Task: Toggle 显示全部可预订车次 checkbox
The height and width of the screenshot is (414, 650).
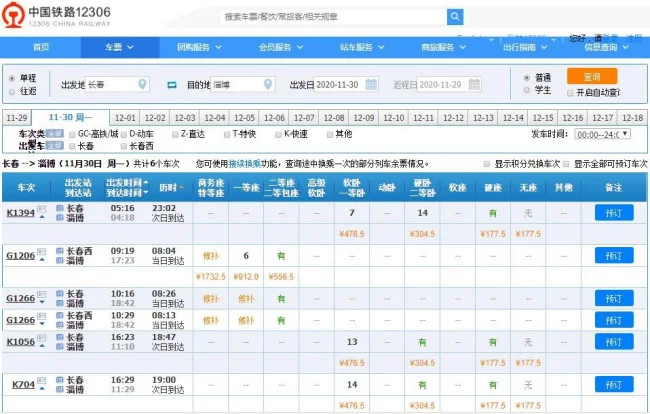Action: click(x=566, y=164)
